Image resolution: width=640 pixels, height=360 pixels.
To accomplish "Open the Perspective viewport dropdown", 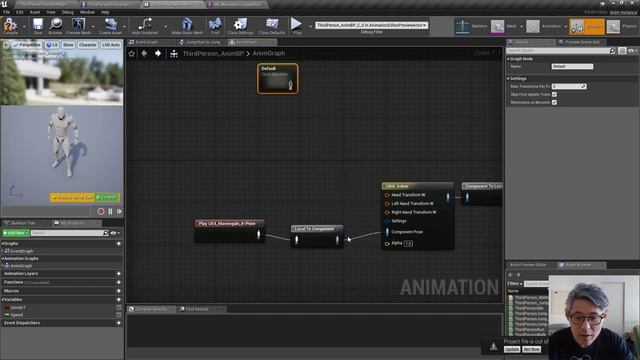I will point(27,45).
